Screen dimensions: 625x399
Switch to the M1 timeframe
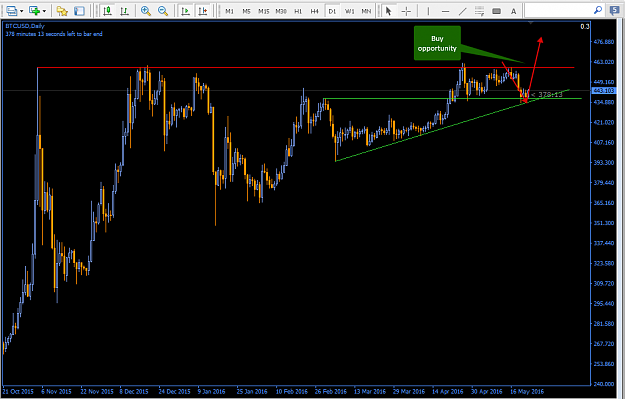tap(229, 11)
